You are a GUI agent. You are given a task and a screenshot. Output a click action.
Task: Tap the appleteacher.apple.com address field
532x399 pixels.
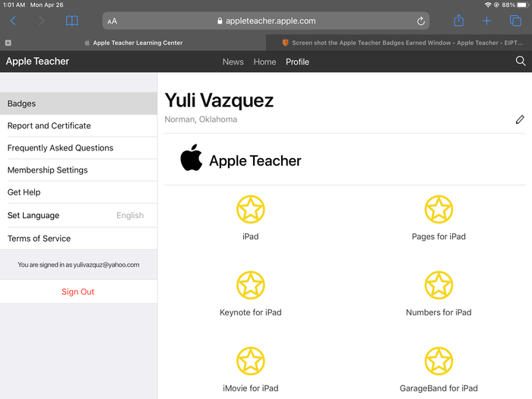point(266,21)
